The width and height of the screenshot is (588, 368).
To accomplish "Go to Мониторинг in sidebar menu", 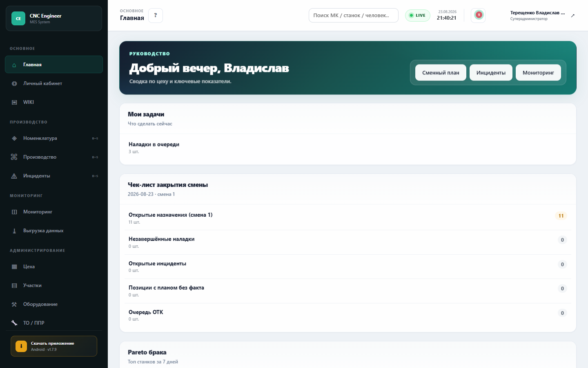I will pos(54,212).
